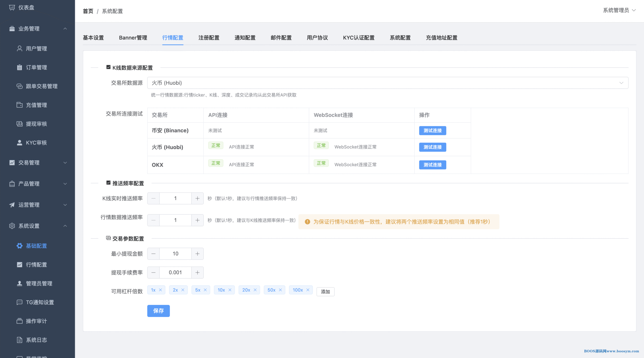
Task: Click the withdrawal fee rate input field
Action: click(x=175, y=273)
